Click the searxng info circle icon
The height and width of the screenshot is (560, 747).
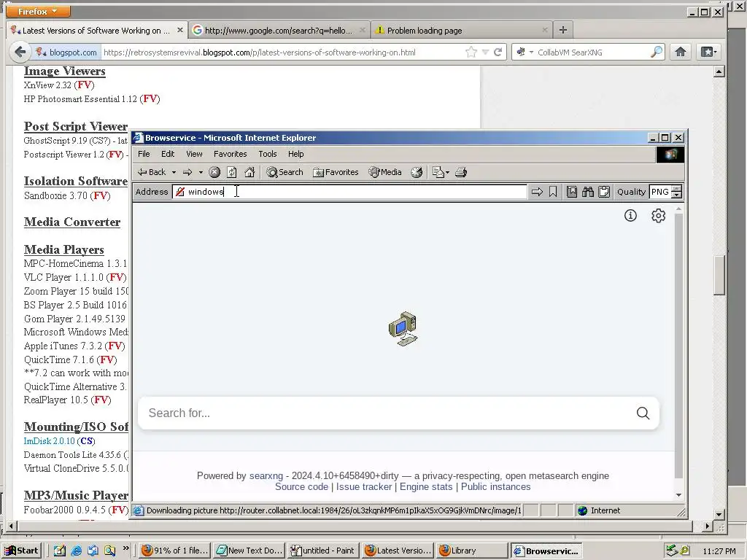pyautogui.click(x=630, y=216)
